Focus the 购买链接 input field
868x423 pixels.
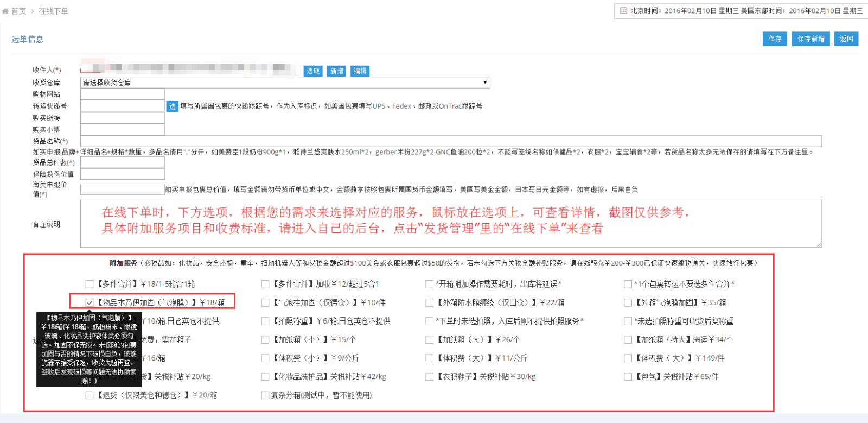123,118
